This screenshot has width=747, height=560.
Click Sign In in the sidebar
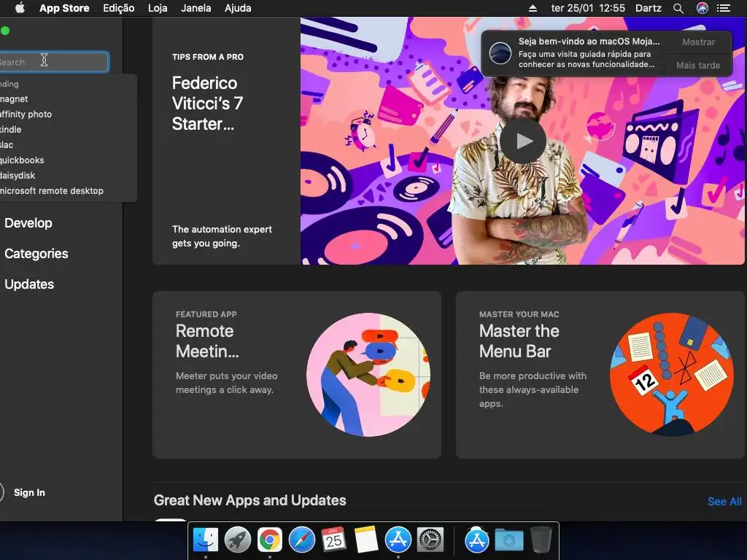coord(29,492)
